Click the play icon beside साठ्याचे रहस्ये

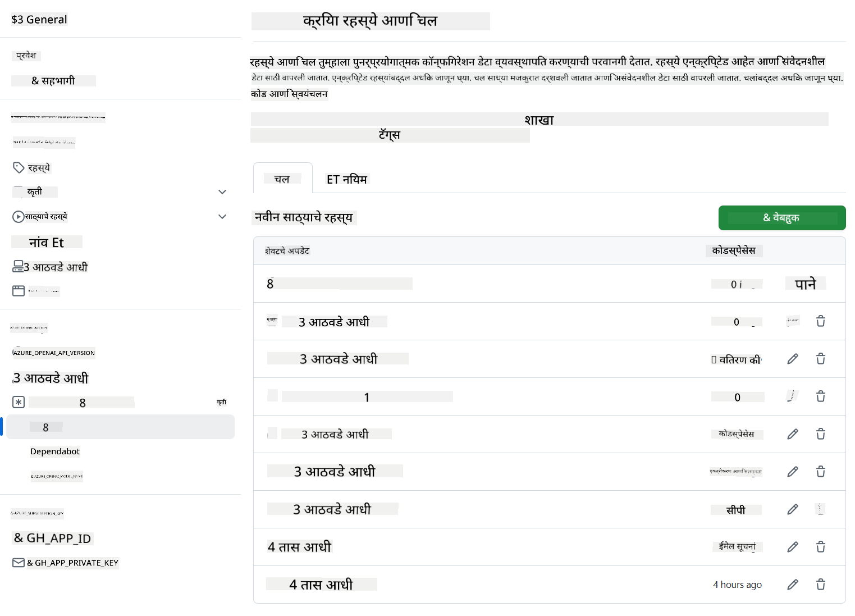19,216
